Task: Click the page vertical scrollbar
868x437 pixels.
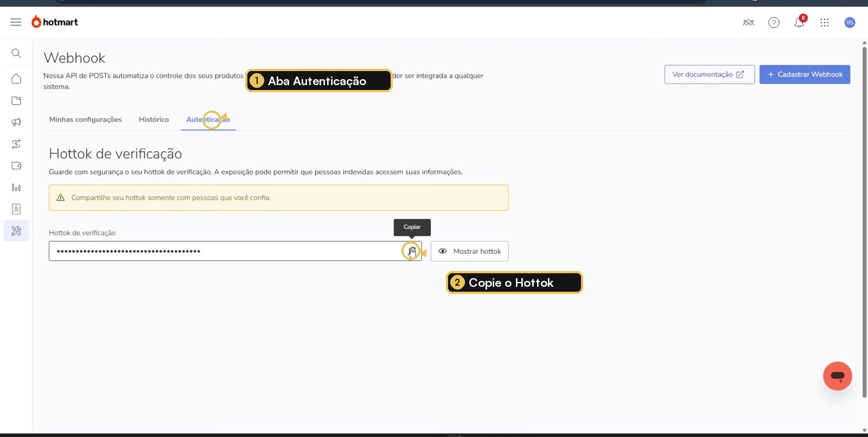Action: 865,222
